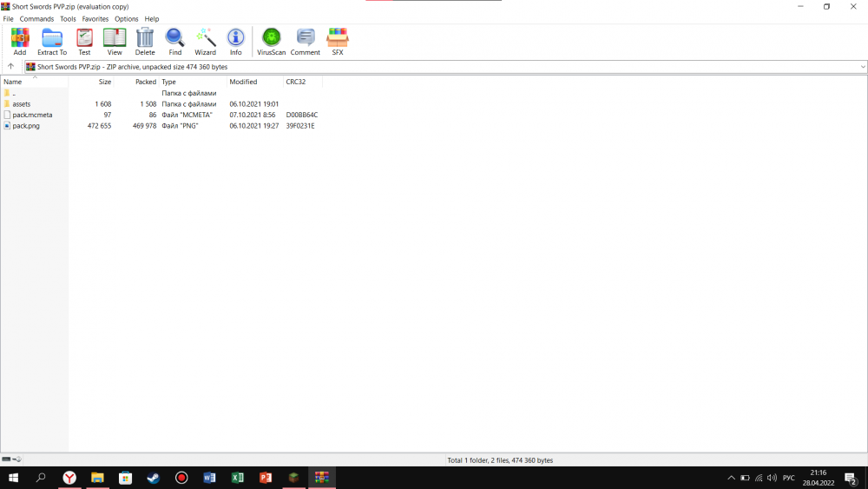
Task: Open the Help menu
Action: click(x=152, y=19)
